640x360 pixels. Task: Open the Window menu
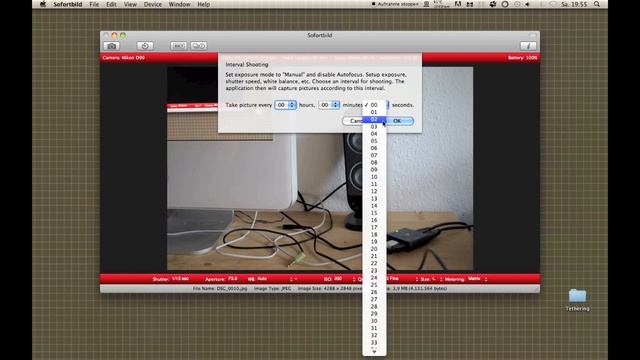(x=180, y=4)
